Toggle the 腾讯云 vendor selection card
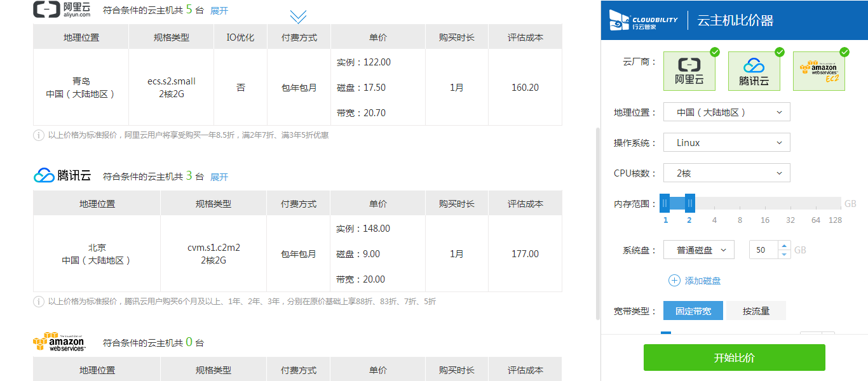The height and width of the screenshot is (381, 868). coord(754,71)
